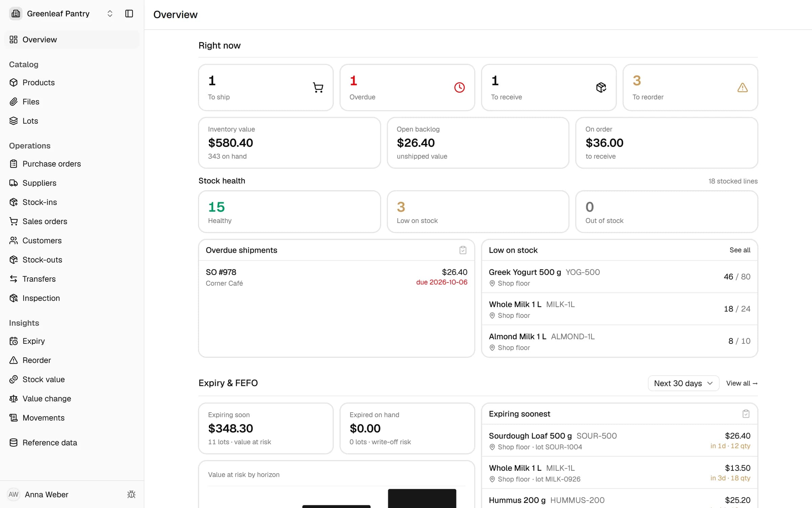This screenshot has width=812, height=508.
Task: Open the Reorder insights page
Action: (72, 360)
